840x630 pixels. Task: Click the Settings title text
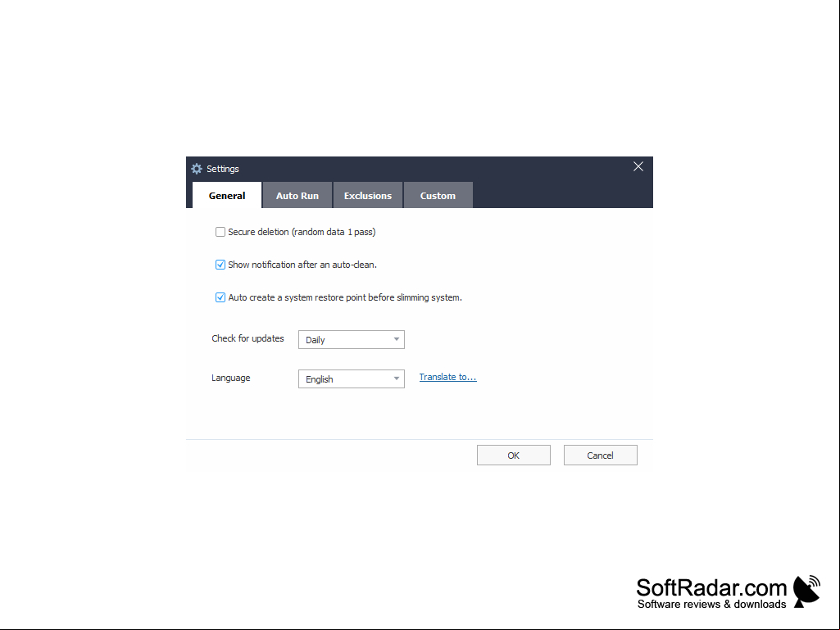coord(223,169)
